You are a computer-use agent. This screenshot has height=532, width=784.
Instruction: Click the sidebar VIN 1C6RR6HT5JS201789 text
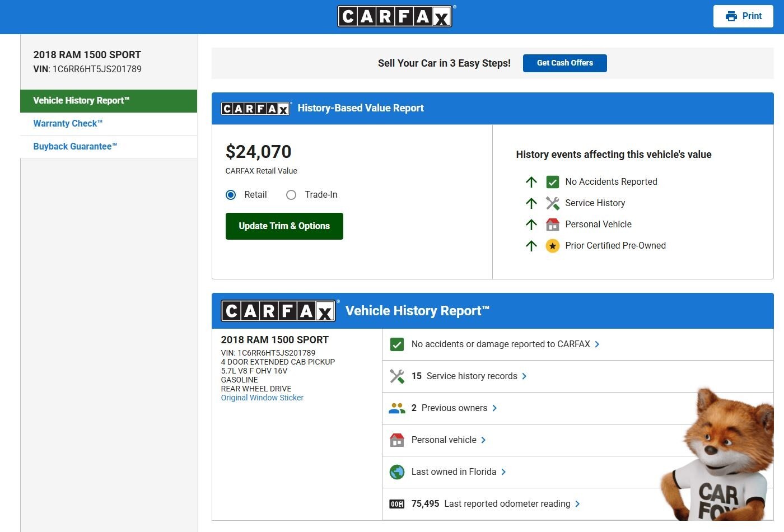[x=87, y=69]
